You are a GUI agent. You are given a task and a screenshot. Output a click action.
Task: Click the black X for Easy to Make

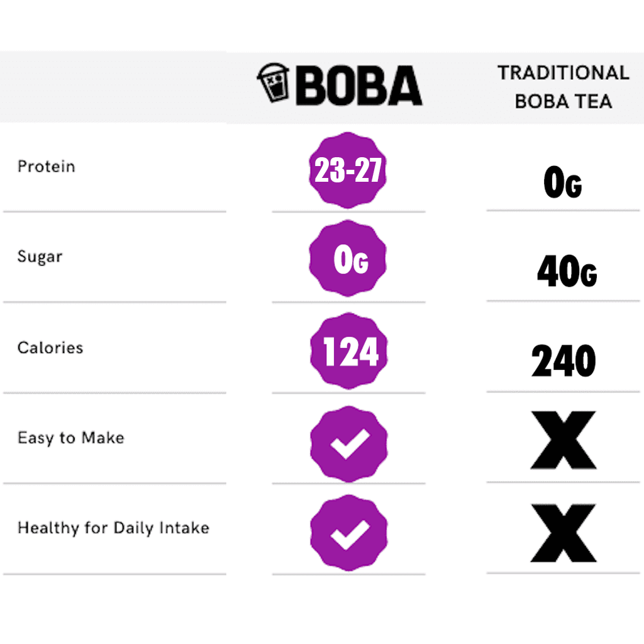pos(563,440)
